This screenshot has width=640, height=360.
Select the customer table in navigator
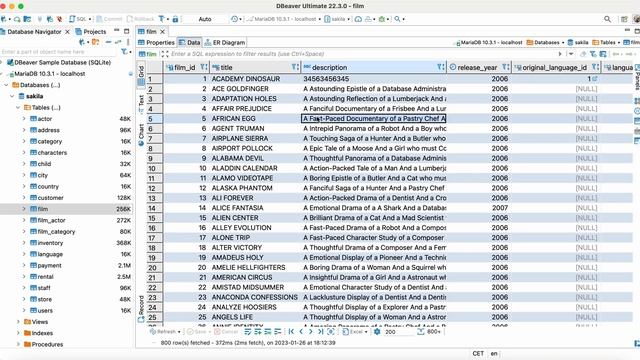(x=51, y=198)
